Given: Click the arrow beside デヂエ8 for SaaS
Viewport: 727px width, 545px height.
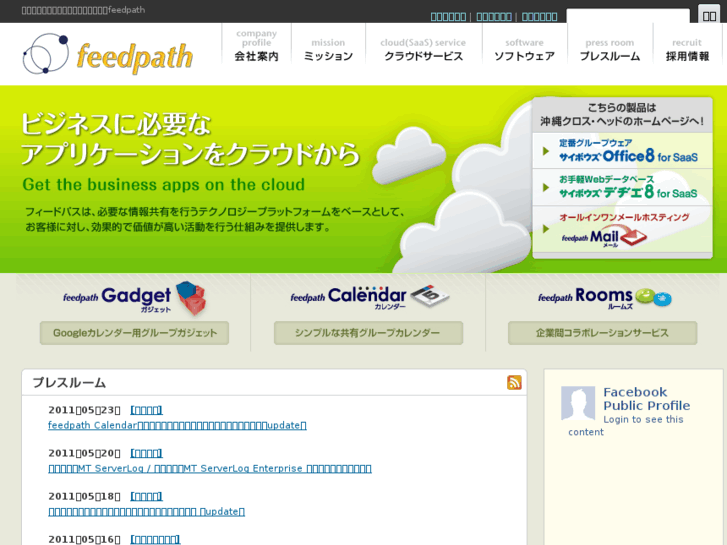Looking at the screenshot, I should pos(546,187).
